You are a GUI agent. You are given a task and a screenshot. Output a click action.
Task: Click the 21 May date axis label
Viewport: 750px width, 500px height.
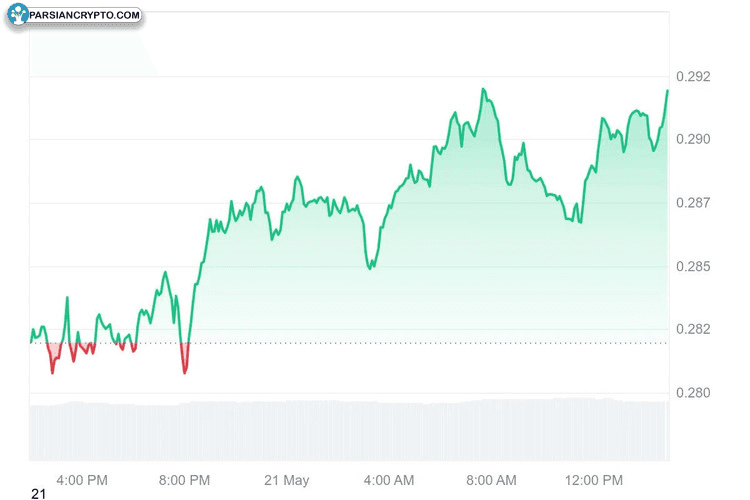[287, 480]
